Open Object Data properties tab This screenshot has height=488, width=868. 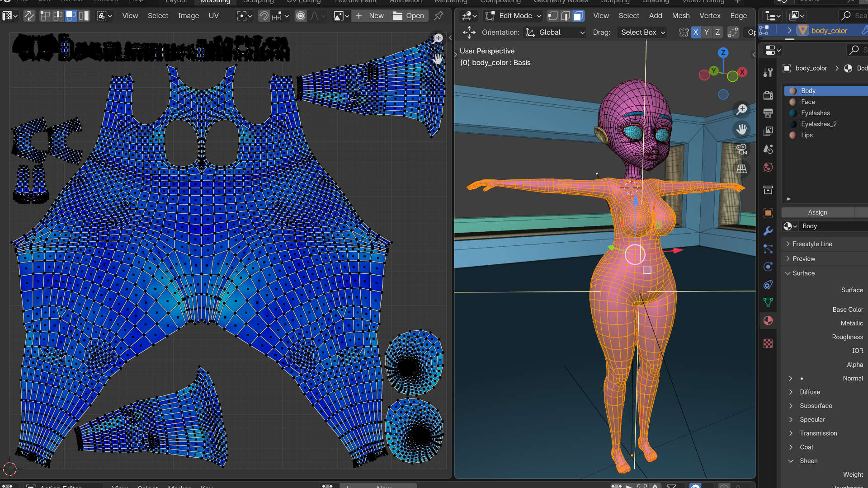[x=768, y=302]
